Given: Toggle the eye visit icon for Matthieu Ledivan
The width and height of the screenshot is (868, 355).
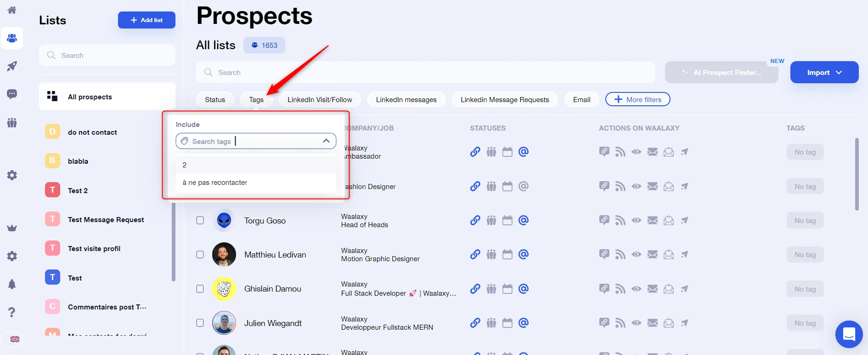Looking at the screenshot, I should 637,254.
